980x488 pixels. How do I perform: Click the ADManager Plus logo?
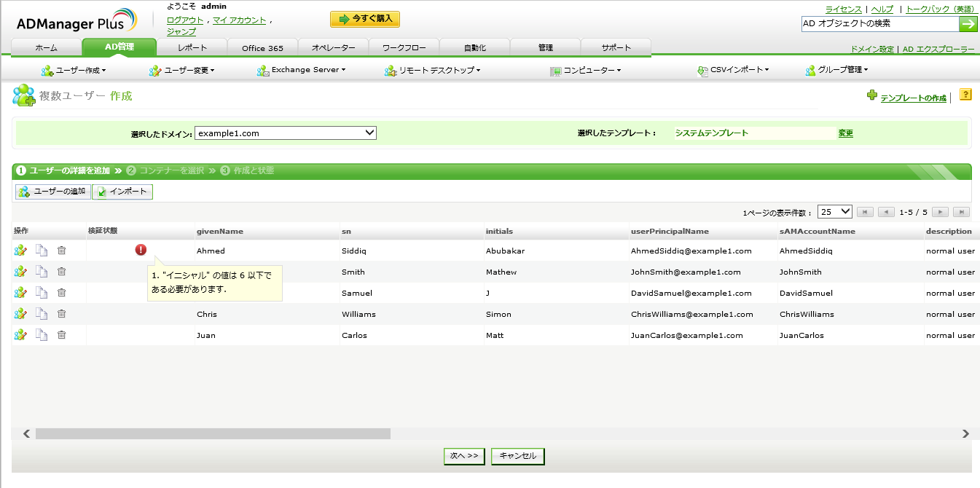77,20
